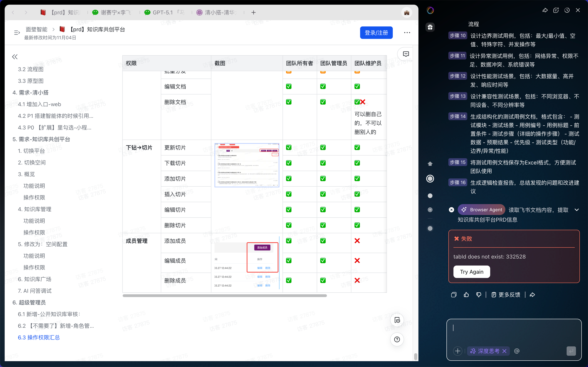Remove the 深度思考 mode chip
Screen dimensions: 588x367
tap(504, 351)
